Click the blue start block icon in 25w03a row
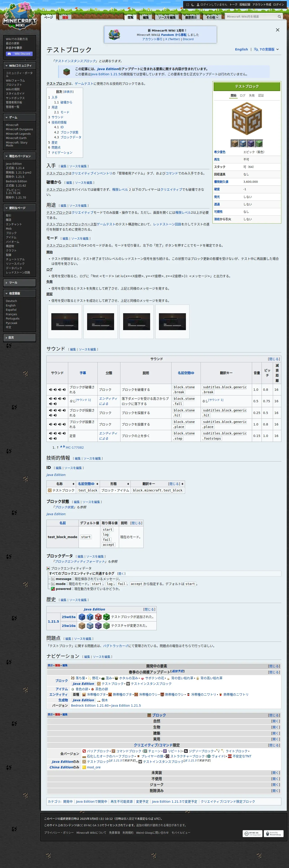The height and width of the screenshot is (868, 289). pyautogui.click(x=82, y=617)
